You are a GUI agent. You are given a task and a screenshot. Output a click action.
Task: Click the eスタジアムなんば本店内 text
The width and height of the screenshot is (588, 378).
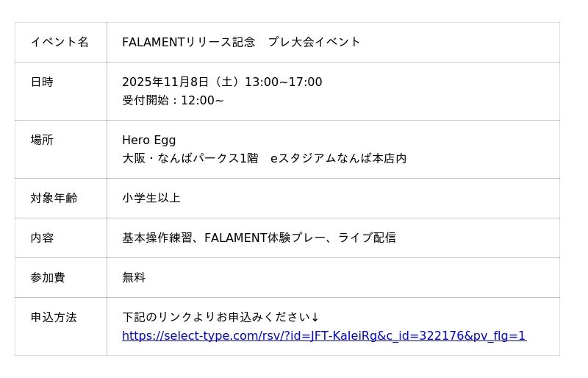(338, 158)
